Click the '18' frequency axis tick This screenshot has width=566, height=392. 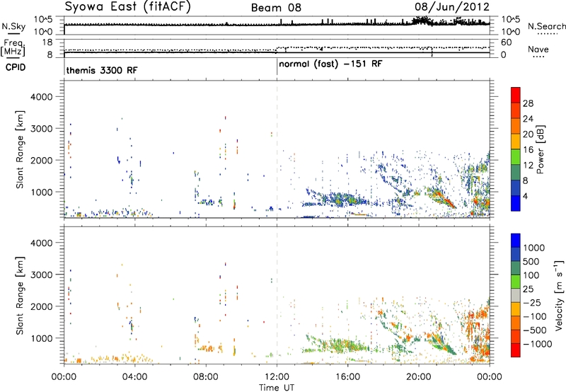click(x=47, y=42)
